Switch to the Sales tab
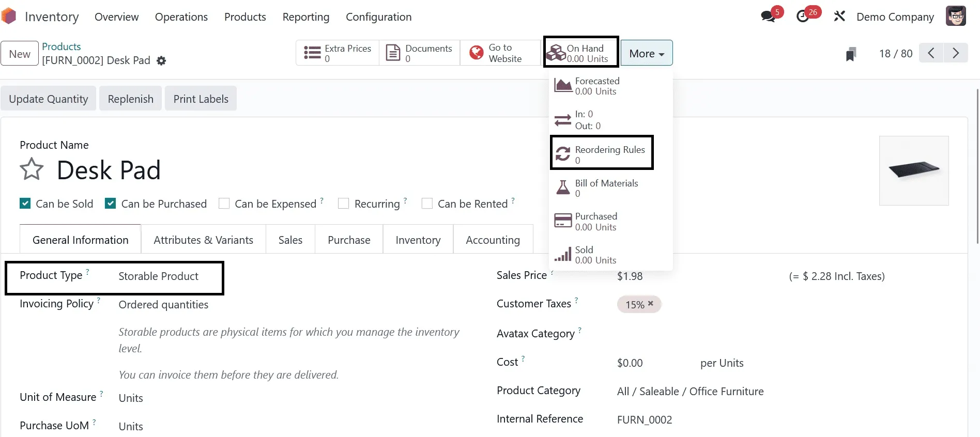 click(290, 240)
